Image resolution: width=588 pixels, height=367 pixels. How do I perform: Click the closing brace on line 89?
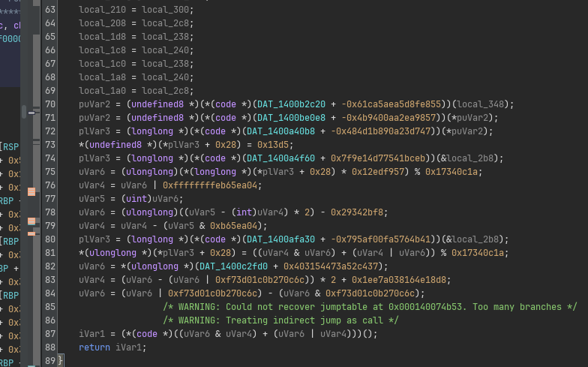pos(61,361)
